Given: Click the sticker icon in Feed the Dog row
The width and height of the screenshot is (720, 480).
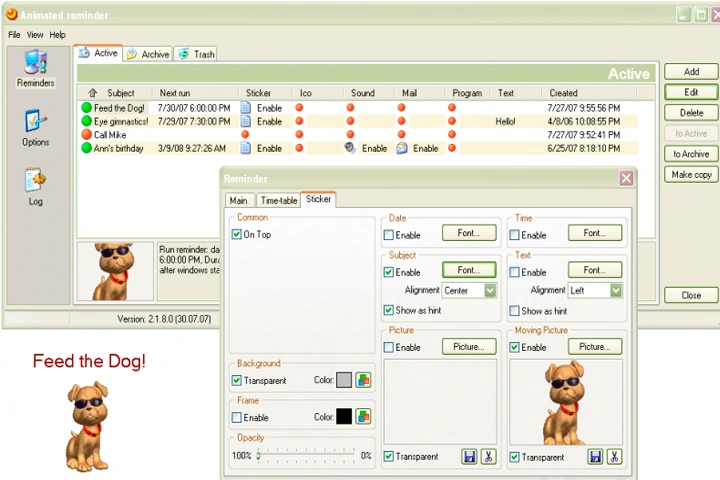Looking at the screenshot, I should pos(246,108).
